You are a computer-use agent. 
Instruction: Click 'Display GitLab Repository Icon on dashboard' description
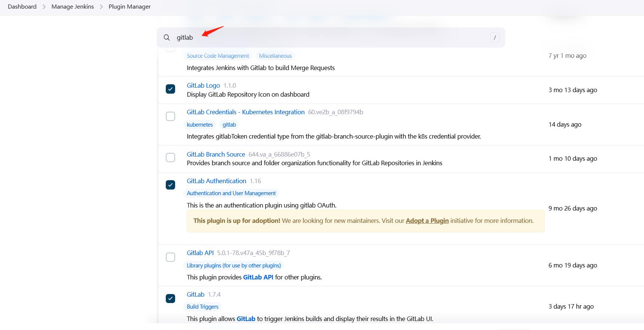(248, 94)
